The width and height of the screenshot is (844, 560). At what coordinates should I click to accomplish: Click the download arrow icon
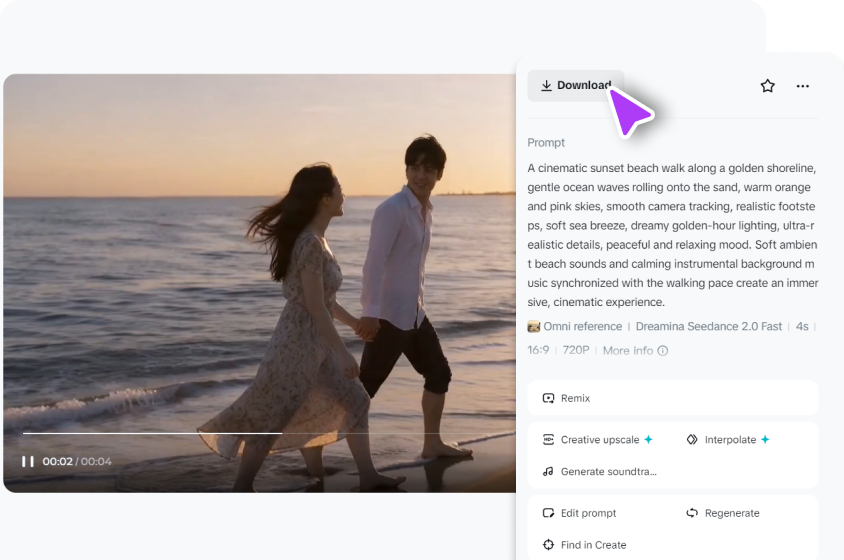point(546,85)
